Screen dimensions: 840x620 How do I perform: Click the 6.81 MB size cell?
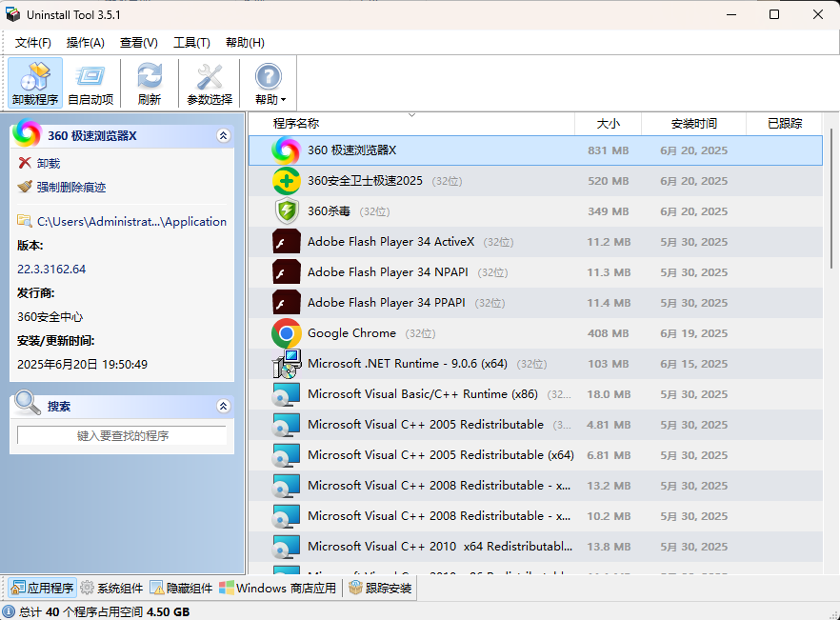[609, 455]
